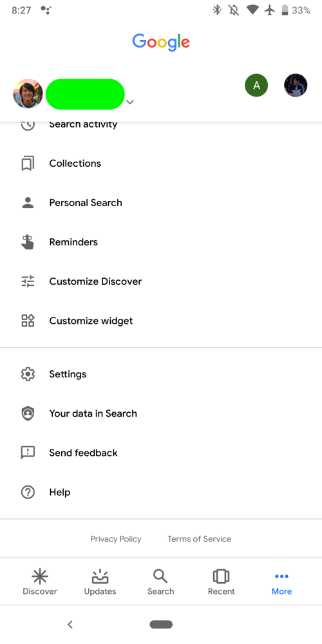The height and width of the screenshot is (644, 322).
Task: Open the Privacy Policy link
Action: coord(116,539)
